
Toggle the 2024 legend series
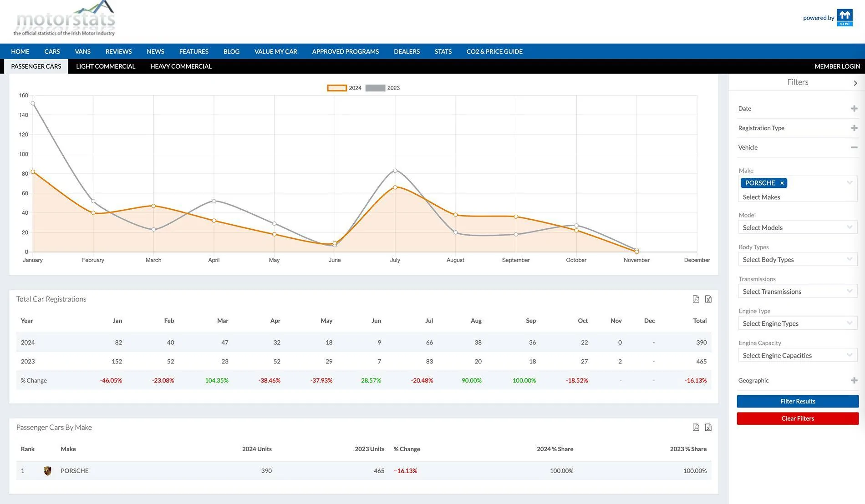pos(344,88)
